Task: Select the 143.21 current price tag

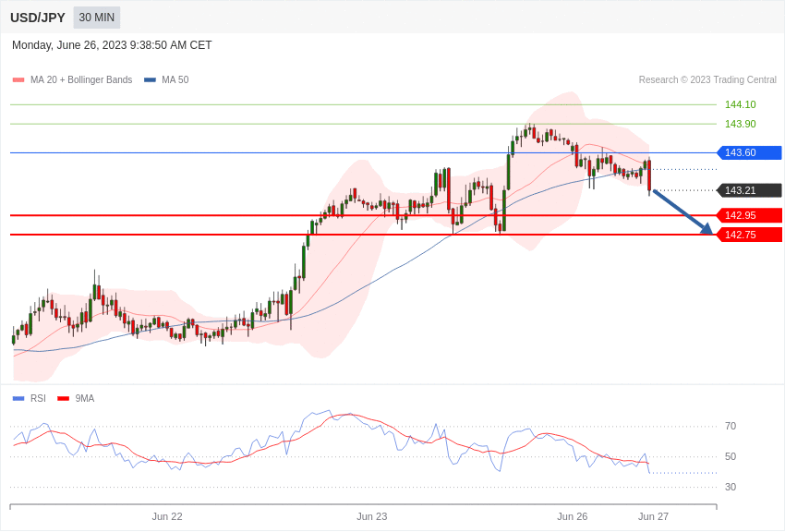Action: [x=750, y=190]
